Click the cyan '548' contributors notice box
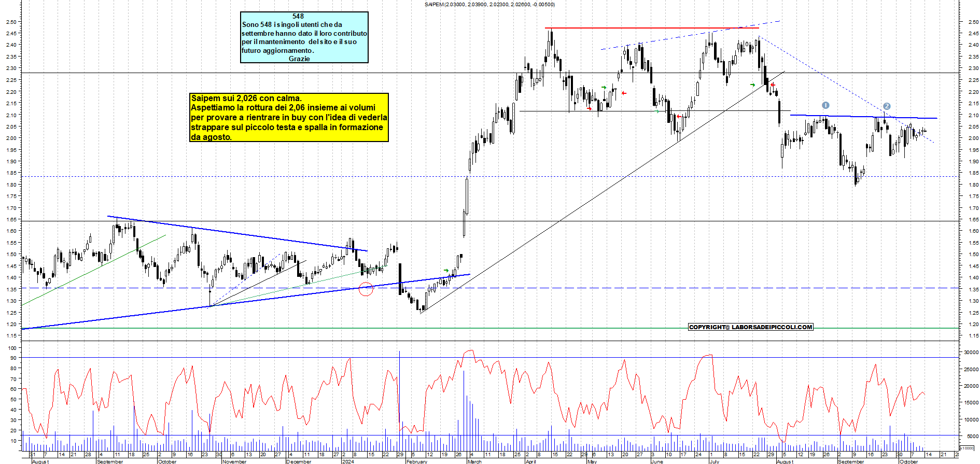This screenshot has width=980, height=464. pos(304,37)
